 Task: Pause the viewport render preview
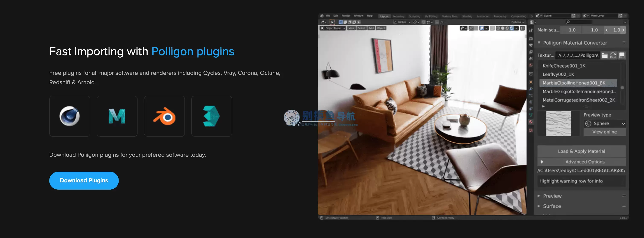(x=522, y=28)
